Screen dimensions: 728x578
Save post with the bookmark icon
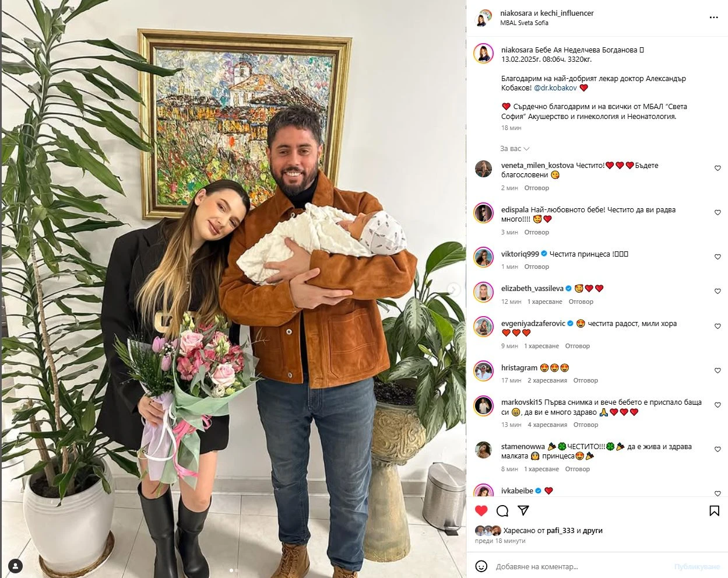[714, 511]
